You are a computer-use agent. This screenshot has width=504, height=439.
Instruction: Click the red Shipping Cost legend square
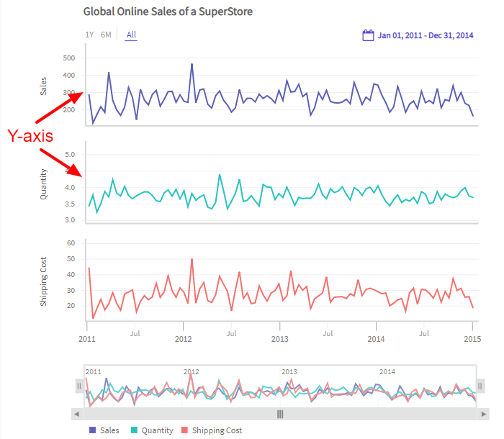coord(184,430)
